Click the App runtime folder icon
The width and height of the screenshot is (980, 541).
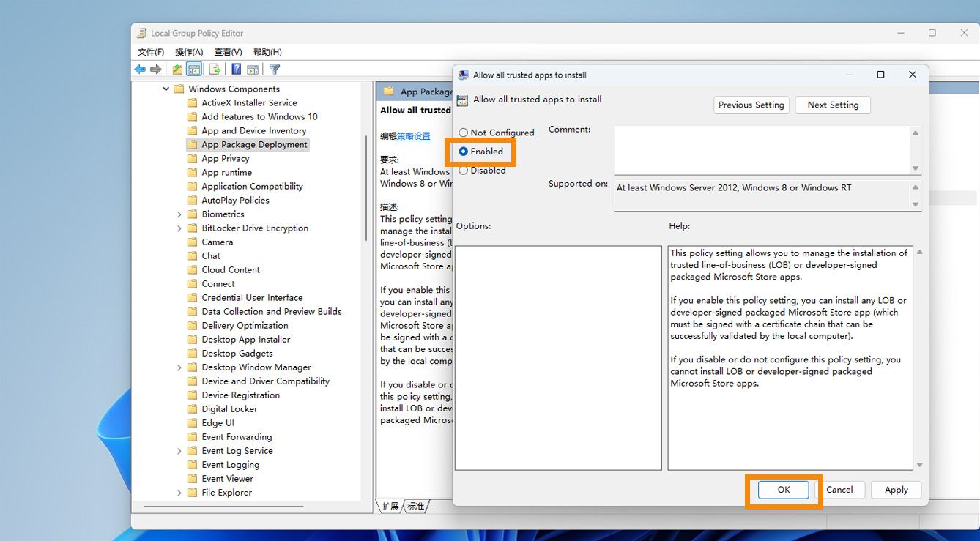pos(192,172)
